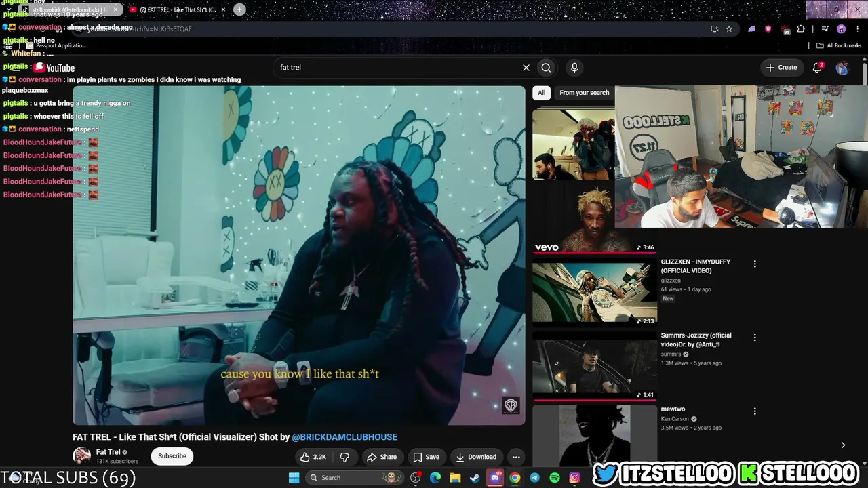This screenshot has width=868, height=488.
Task: Open options for Summrs-Jozizzy video
Action: (x=755, y=338)
